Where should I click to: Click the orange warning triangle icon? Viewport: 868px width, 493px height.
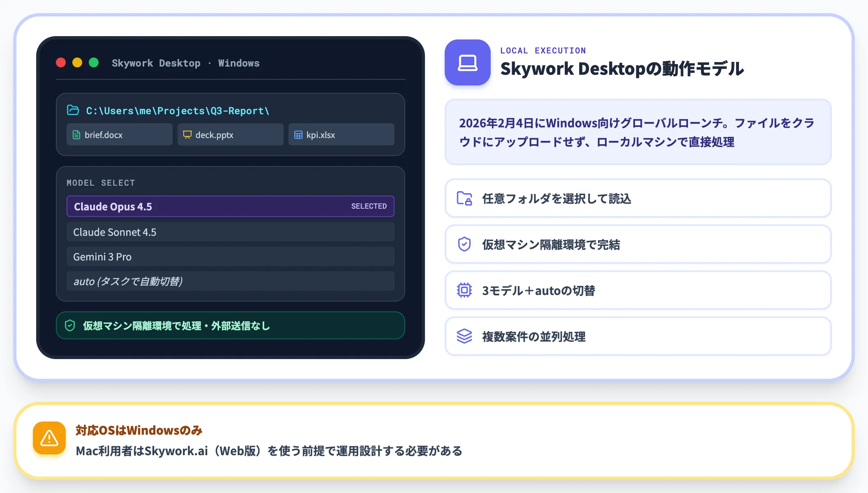[49, 438]
